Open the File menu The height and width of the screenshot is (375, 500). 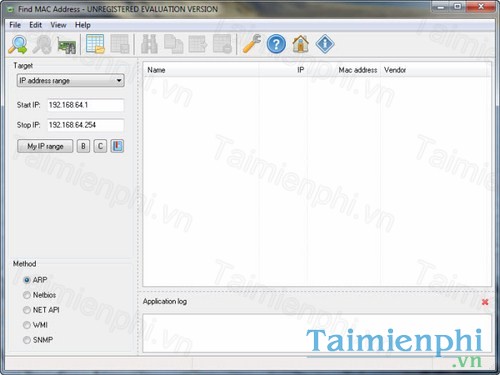(15, 25)
